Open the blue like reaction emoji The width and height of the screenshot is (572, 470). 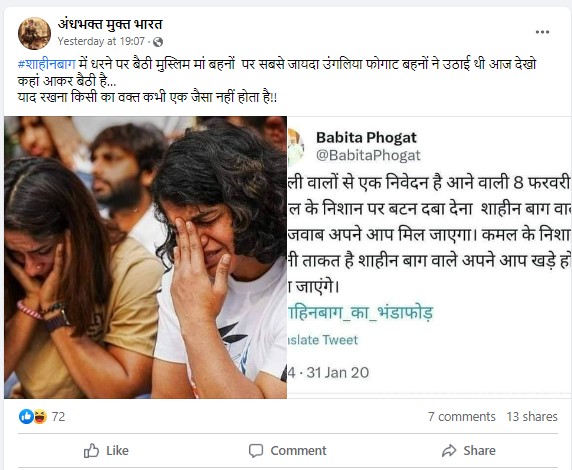click(x=26, y=416)
